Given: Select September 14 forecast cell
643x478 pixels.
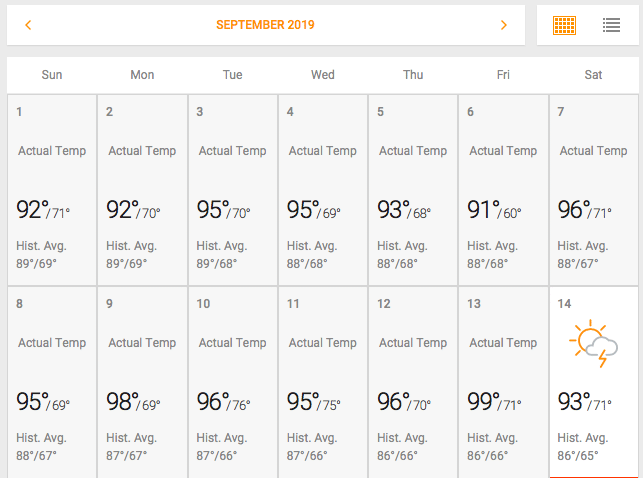Looking at the screenshot, I should (x=593, y=384).
